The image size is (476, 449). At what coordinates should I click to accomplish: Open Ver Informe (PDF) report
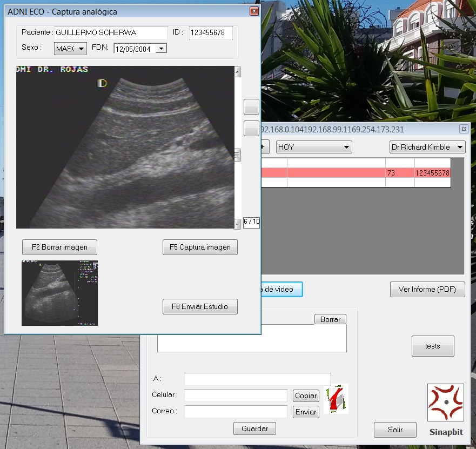[427, 289]
